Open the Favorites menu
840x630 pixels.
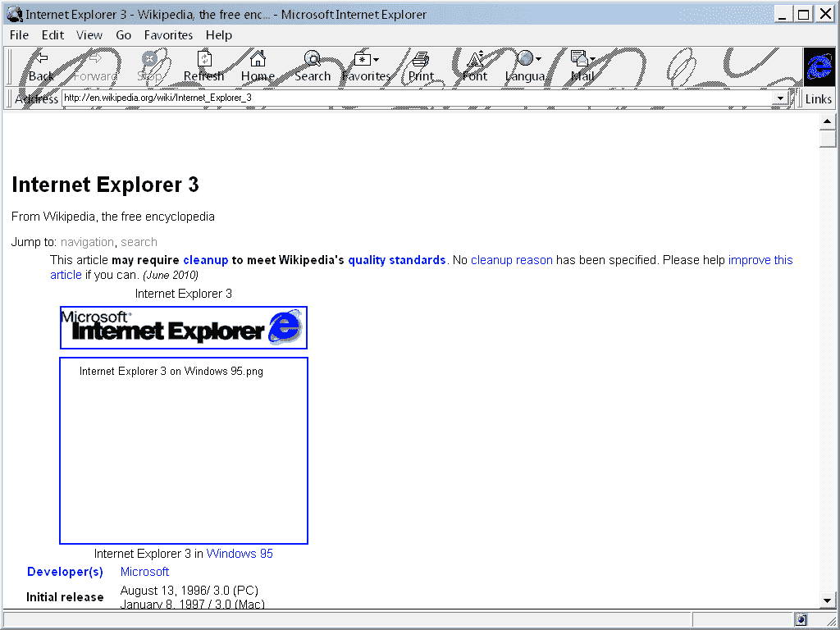click(x=168, y=35)
